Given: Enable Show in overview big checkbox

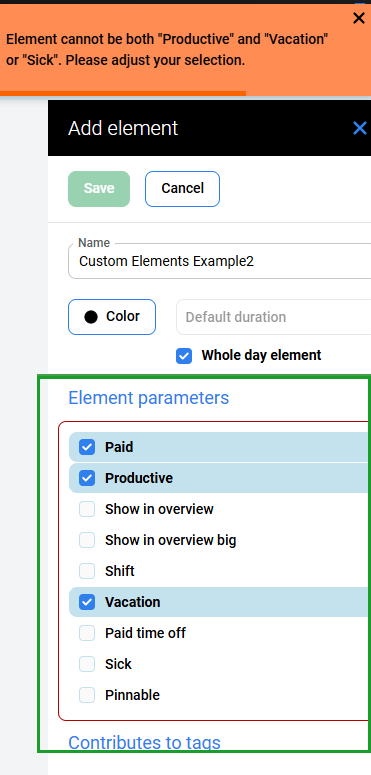Looking at the screenshot, I should tap(87, 540).
